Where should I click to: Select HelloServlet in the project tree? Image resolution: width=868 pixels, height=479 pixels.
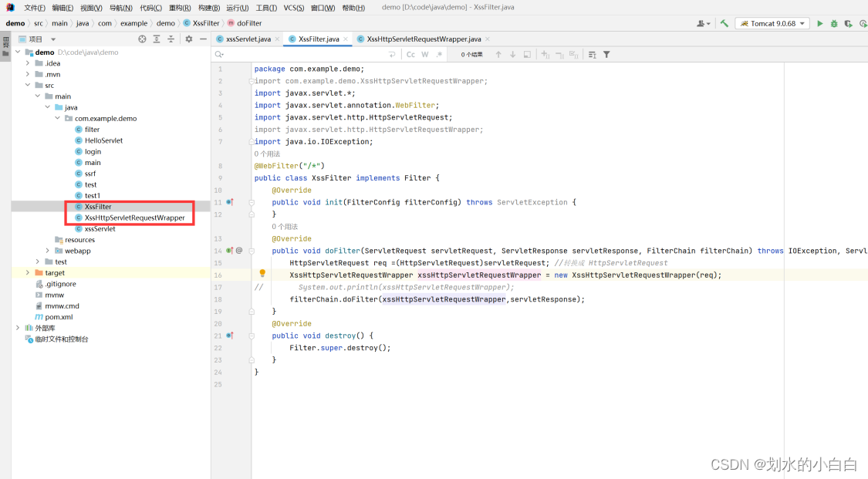(103, 140)
